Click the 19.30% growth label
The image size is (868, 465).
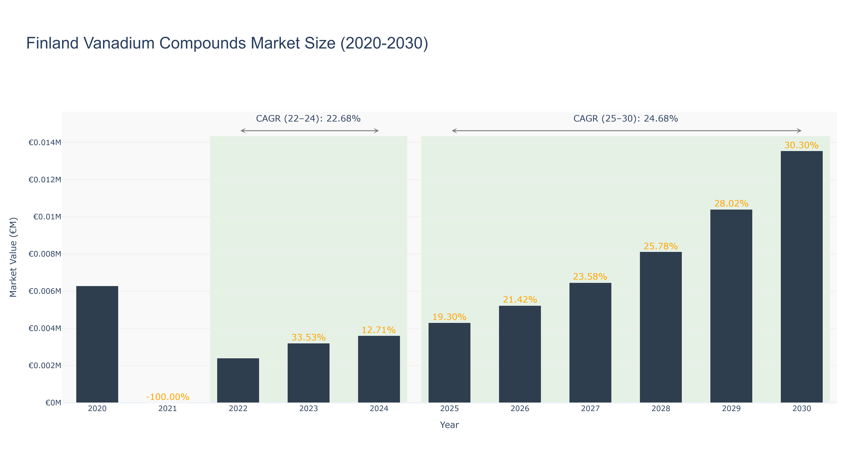pyautogui.click(x=449, y=317)
